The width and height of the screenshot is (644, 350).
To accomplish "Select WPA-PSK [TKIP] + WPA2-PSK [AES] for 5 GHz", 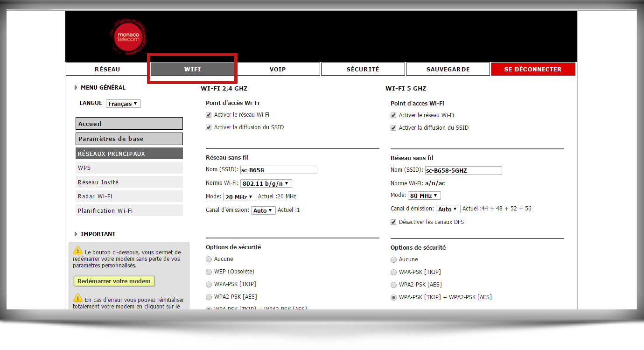I will click(x=394, y=297).
